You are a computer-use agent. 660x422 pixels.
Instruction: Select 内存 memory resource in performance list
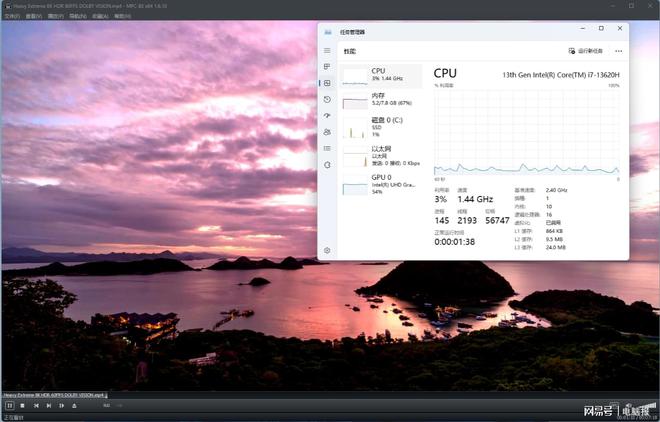pyautogui.click(x=381, y=100)
